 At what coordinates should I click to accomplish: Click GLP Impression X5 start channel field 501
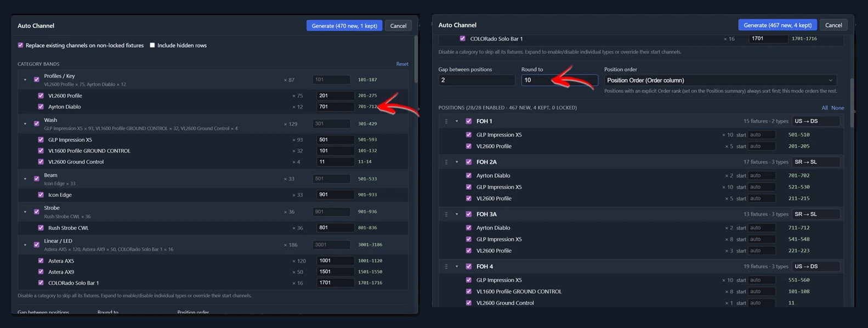pos(335,139)
